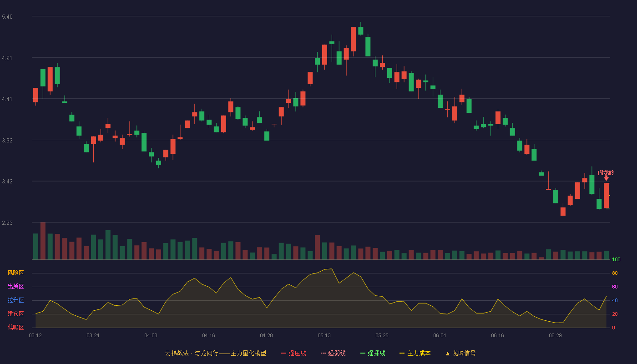
Task: Toggle the 强压线 legend series
Action: click(x=293, y=353)
